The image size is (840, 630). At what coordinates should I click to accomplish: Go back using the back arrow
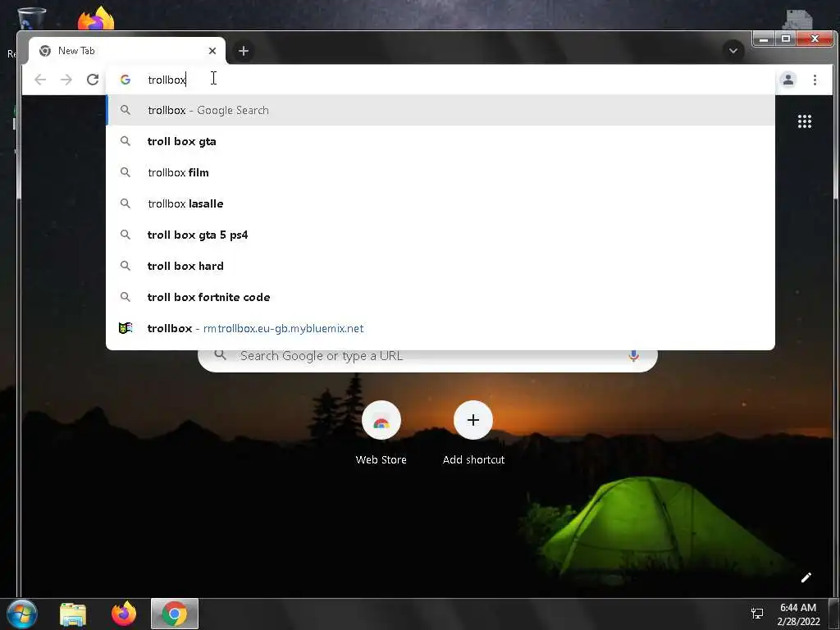[40, 80]
